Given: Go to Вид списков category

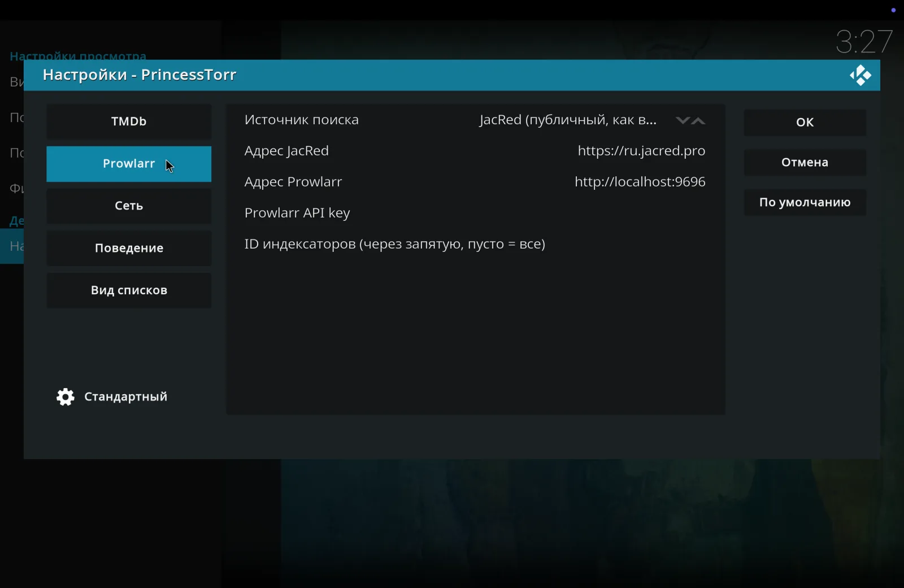Looking at the screenshot, I should [x=129, y=290].
